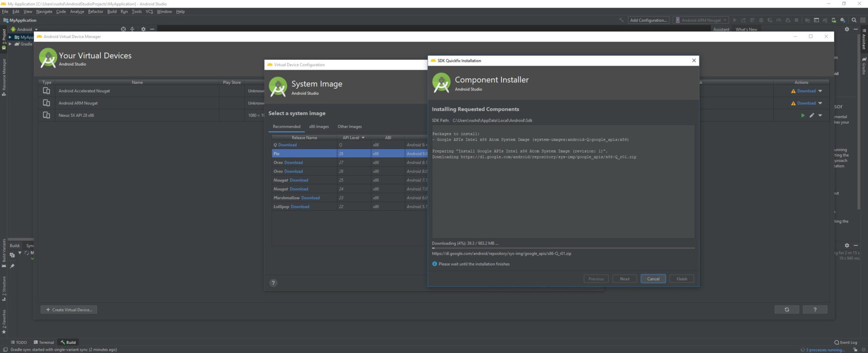Image resolution: width=868 pixels, height=353 pixels.
Task: Open SDK Manager icon in main toolbar
Action: click(x=843, y=20)
